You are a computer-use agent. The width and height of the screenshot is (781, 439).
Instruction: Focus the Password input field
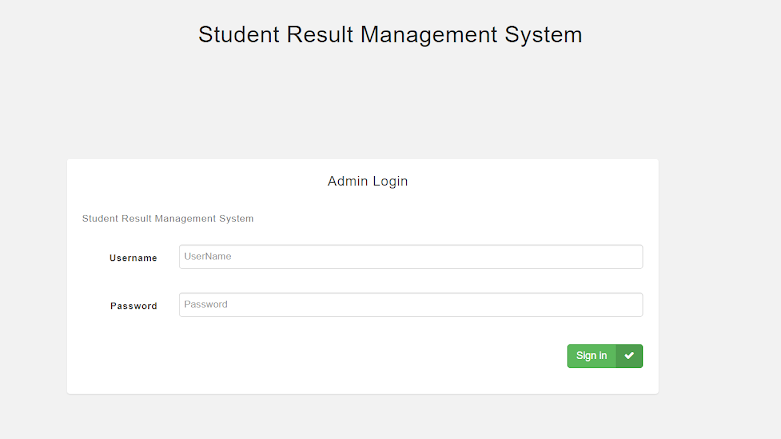point(410,305)
